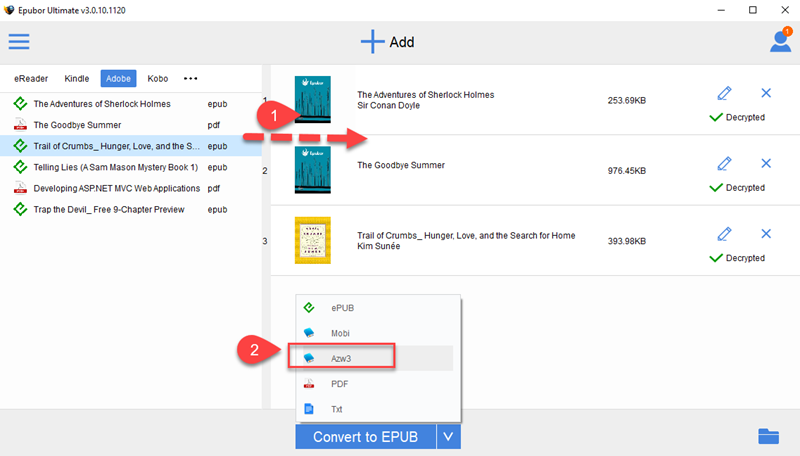
Task: Click epub icon beside Trap the Devil
Action: pyautogui.click(x=20, y=209)
